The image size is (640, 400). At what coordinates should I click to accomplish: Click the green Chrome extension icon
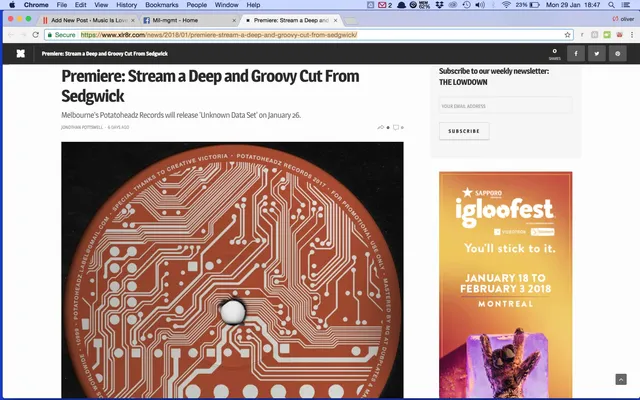tap(607, 35)
